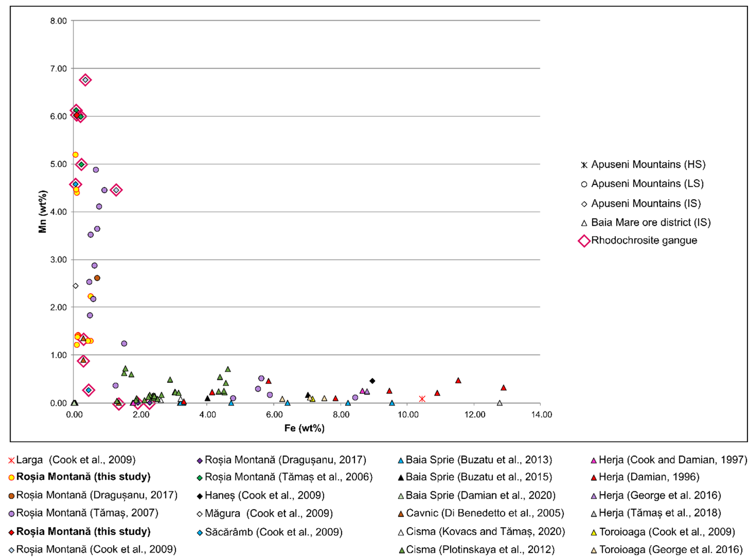This screenshot has width=756, height=560.
Task: Click the "Fe (wt%)" x-axis title
Action: 304,428
